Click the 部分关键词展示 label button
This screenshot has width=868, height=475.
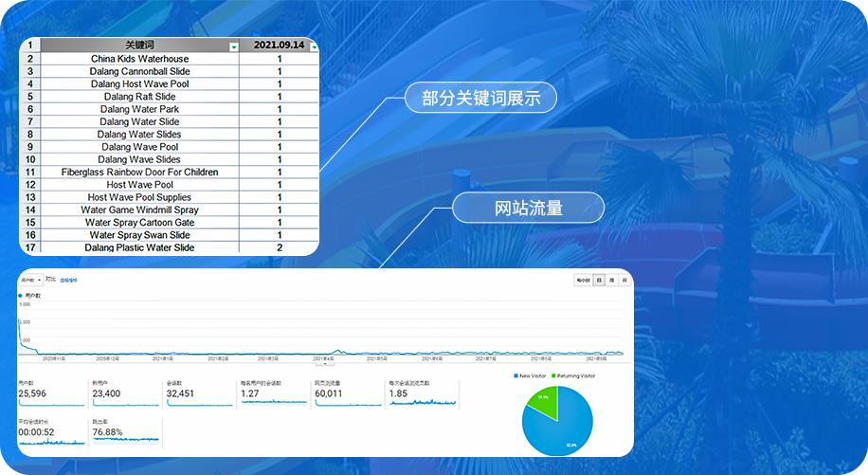pyautogui.click(x=479, y=99)
